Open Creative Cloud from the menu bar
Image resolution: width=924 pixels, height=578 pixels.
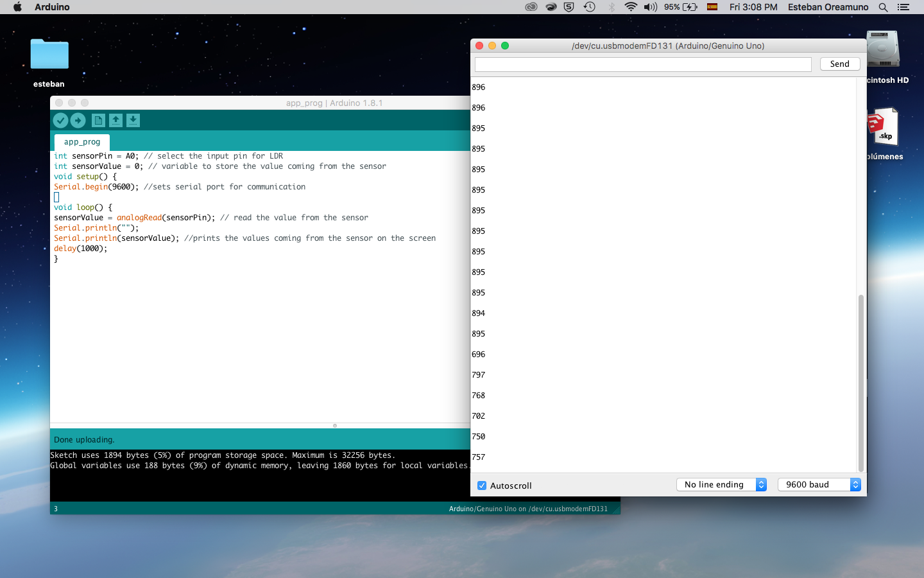(531, 7)
